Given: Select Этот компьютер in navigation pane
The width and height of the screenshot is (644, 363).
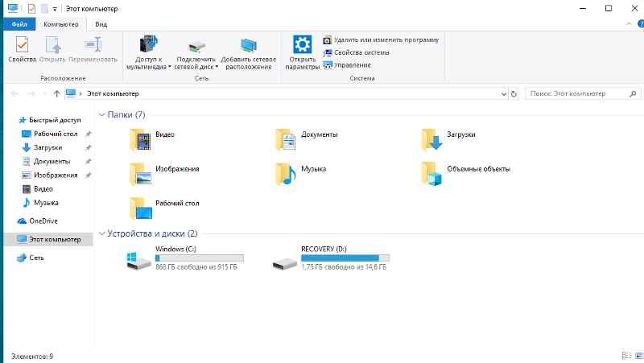Looking at the screenshot, I should 49,239.
